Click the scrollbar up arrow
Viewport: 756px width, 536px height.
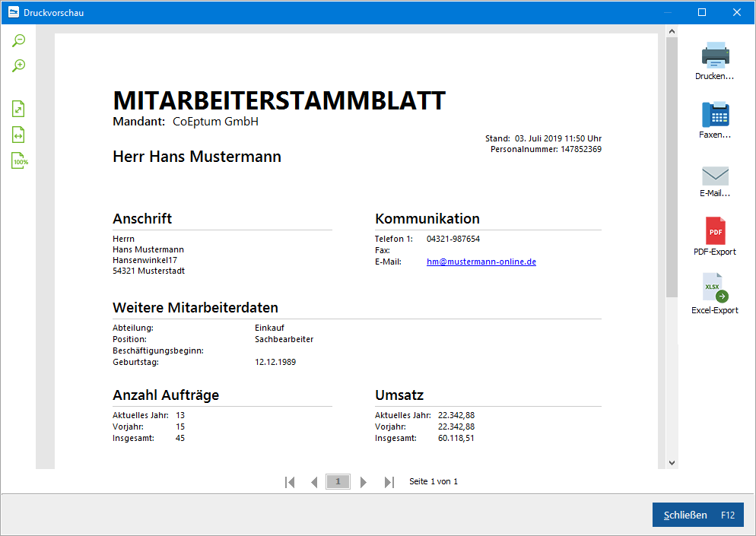672,31
